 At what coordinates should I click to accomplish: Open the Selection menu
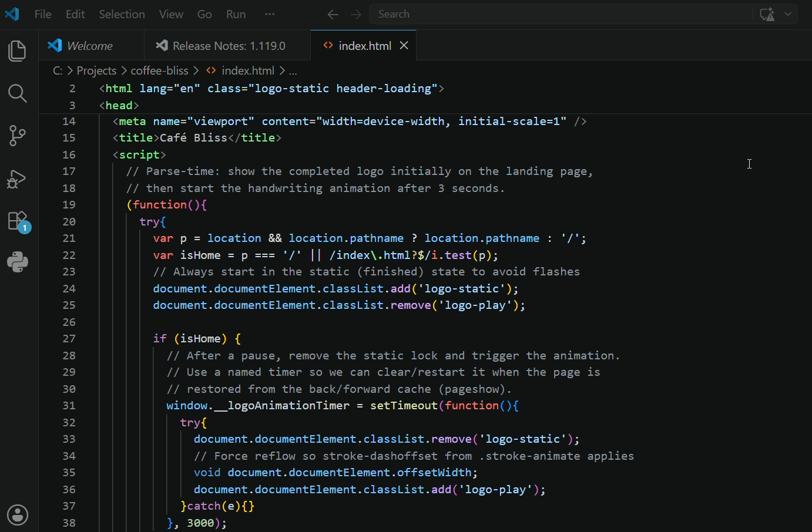coord(122,14)
